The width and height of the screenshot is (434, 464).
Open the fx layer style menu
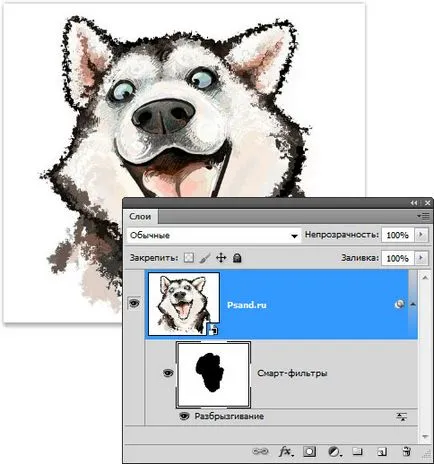[286, 452]
